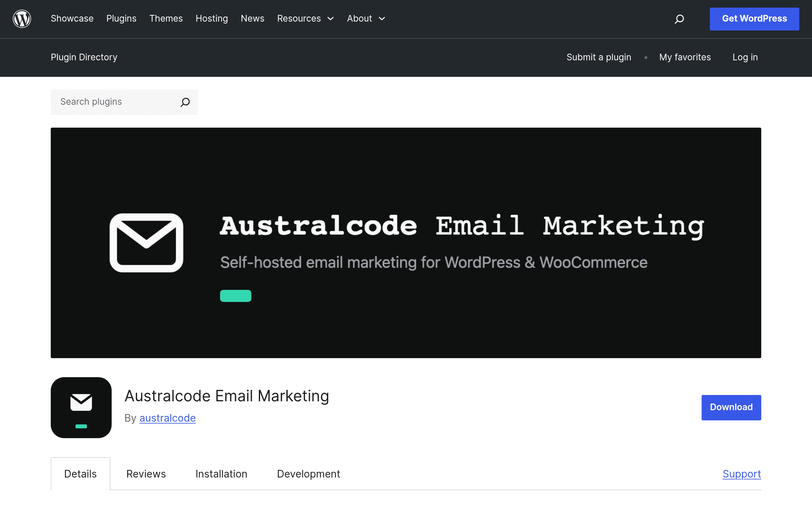The width and height of the screenshot is (812, 508).
Task: Switch to the Reviews tab
Action: click(146, 474)
